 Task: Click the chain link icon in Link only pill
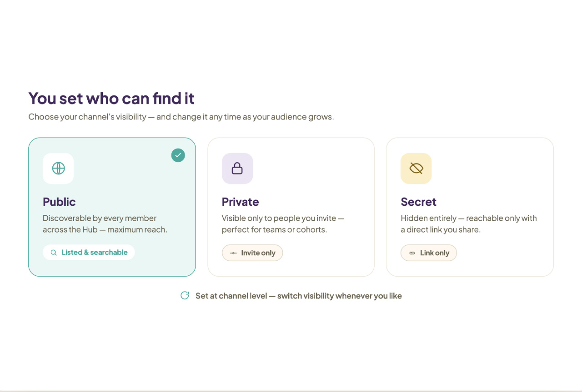coord(412,253)
